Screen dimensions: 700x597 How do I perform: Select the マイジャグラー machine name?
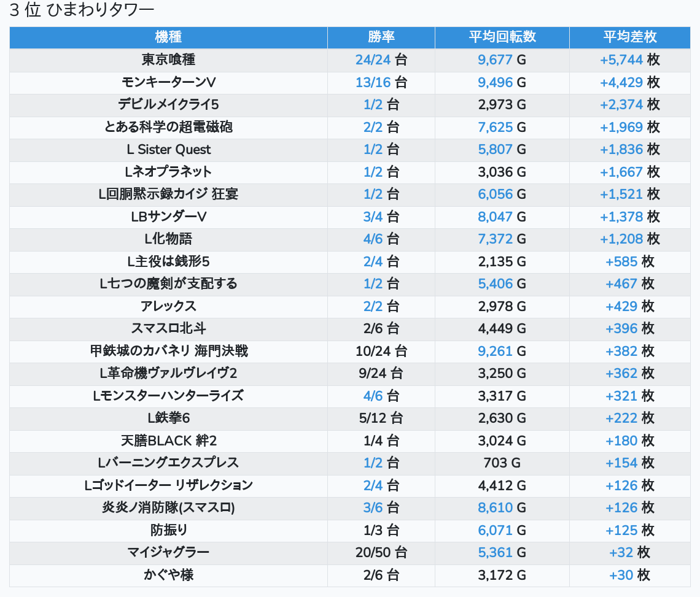click(x=168, y=552)
